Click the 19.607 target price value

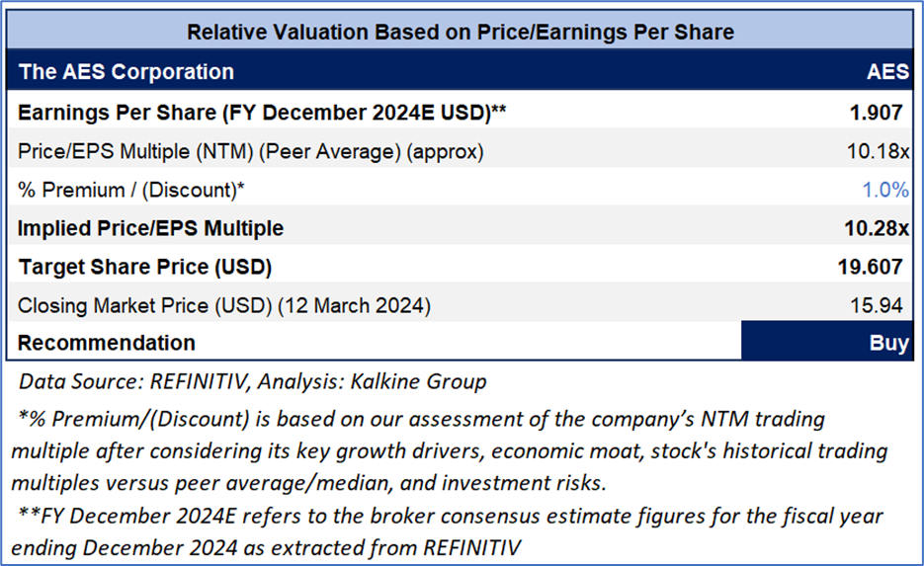pyautogui.click(x=870, y=267)
